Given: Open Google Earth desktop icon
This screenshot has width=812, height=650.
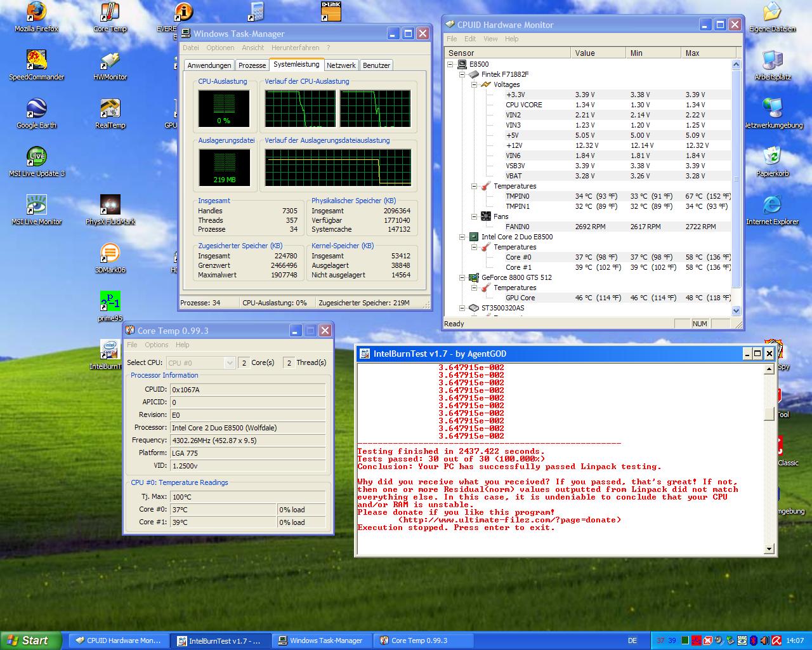Looking at the screenshot, I should coord(36,114).
